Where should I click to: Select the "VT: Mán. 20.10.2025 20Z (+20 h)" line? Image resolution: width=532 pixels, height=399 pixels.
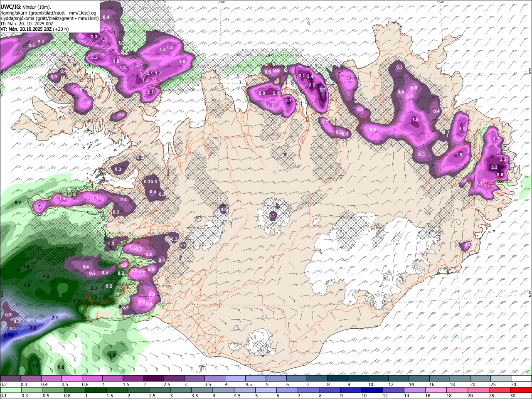(34, 29)
